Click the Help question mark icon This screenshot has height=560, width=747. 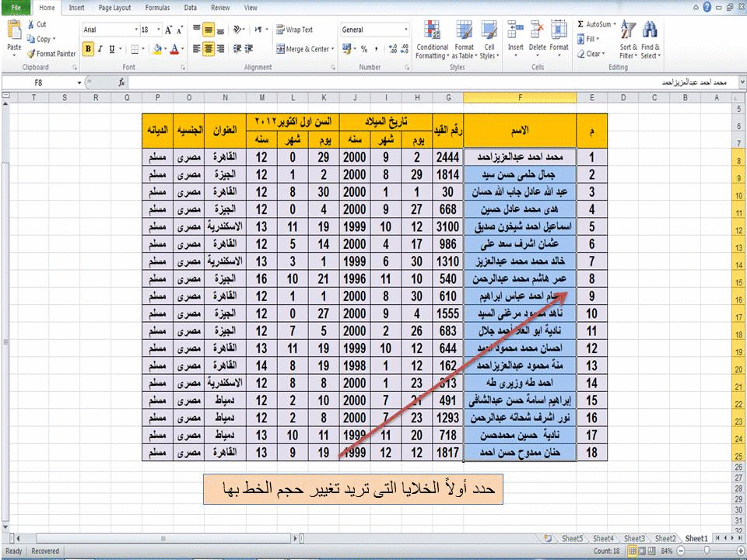tap(707, 7)
